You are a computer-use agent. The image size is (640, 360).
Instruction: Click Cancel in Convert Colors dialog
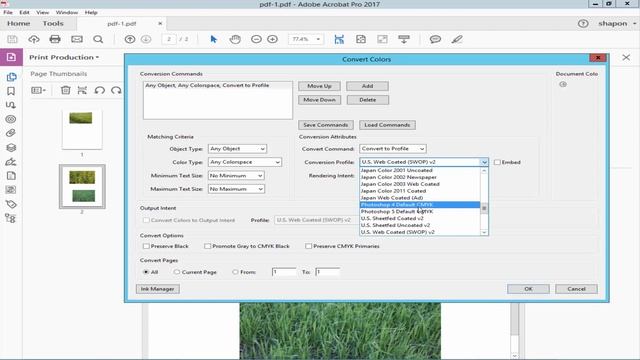tap(576, 289)
